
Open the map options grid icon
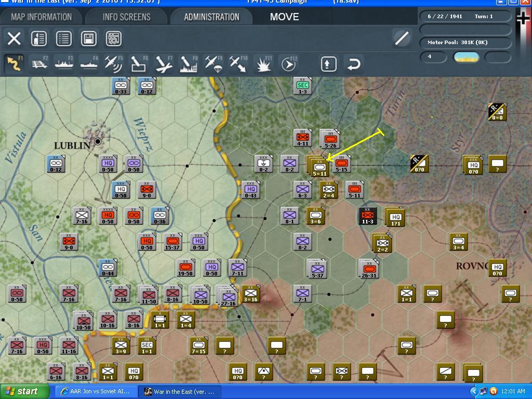coord(114,38)
